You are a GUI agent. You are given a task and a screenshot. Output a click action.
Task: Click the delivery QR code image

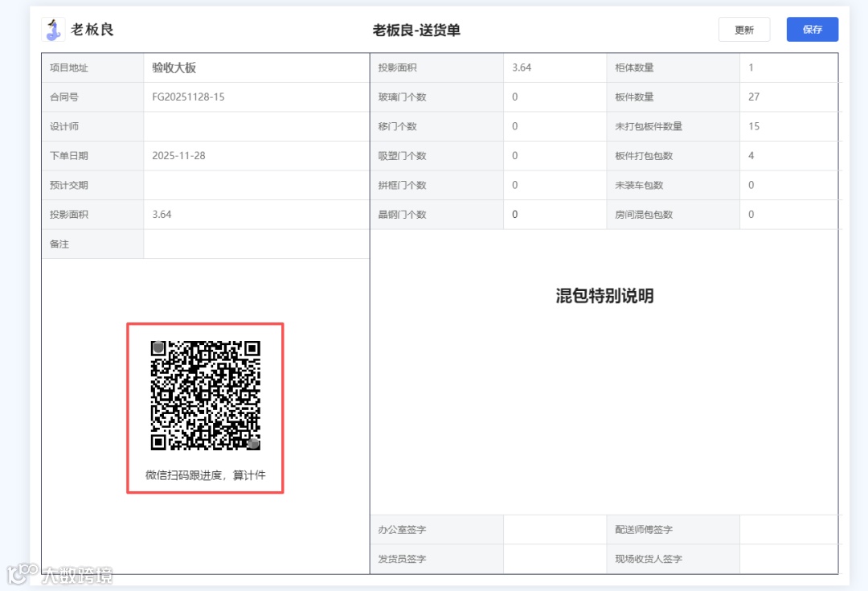(x=206, y=395)
